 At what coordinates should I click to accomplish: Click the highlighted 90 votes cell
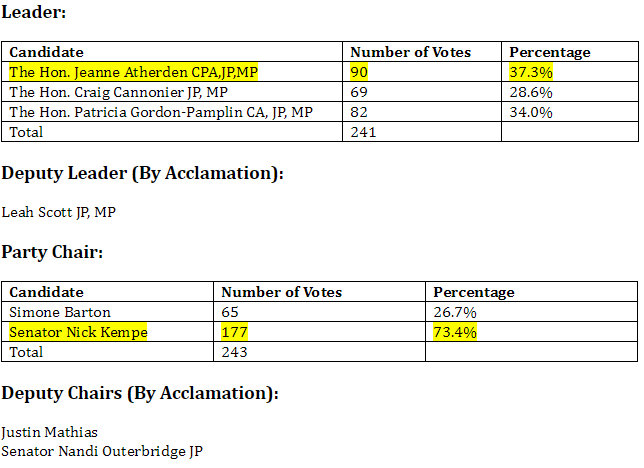tap(360, 72)
